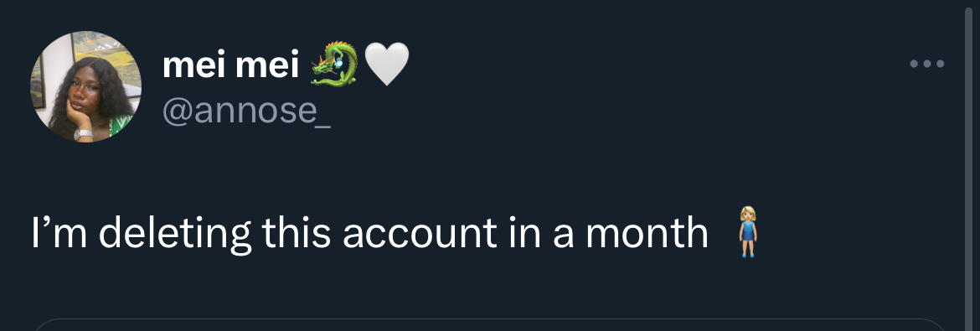Click the vertical scrollbar on the right edge
The height and width of the screenshot is (331, 980).
(969, 165)
